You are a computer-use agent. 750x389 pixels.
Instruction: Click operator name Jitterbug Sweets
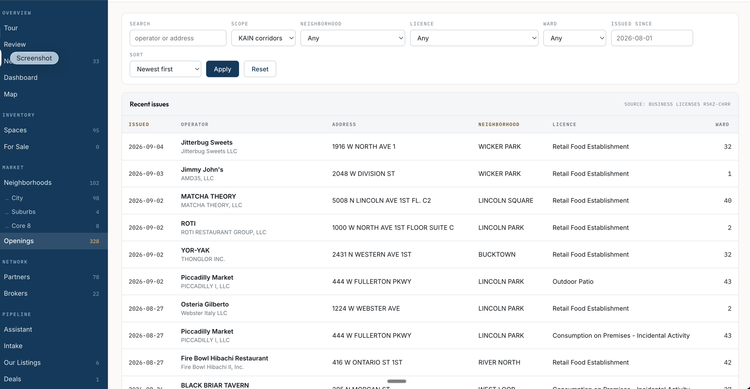207,143
